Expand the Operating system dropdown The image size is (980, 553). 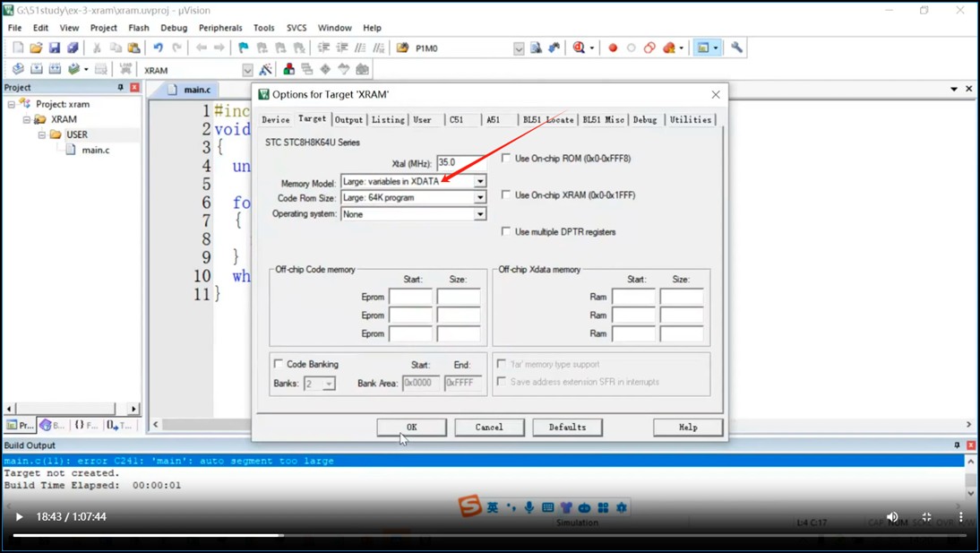tap(479, 214)
